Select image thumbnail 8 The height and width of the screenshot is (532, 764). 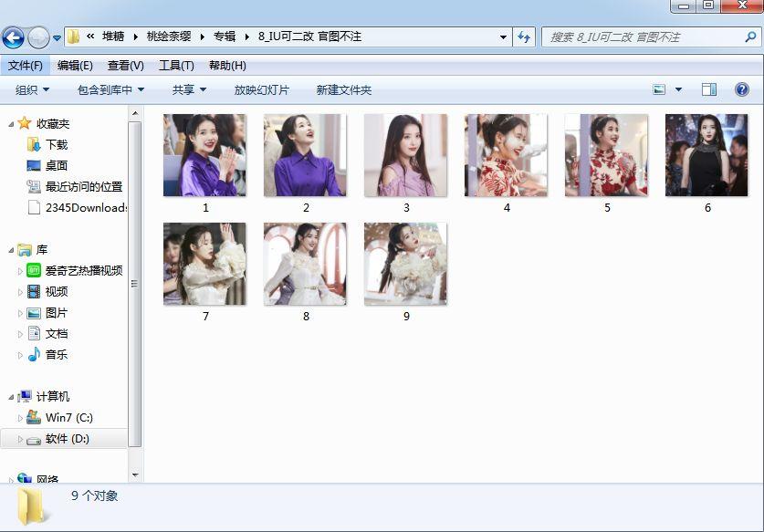tap(305, 264)
